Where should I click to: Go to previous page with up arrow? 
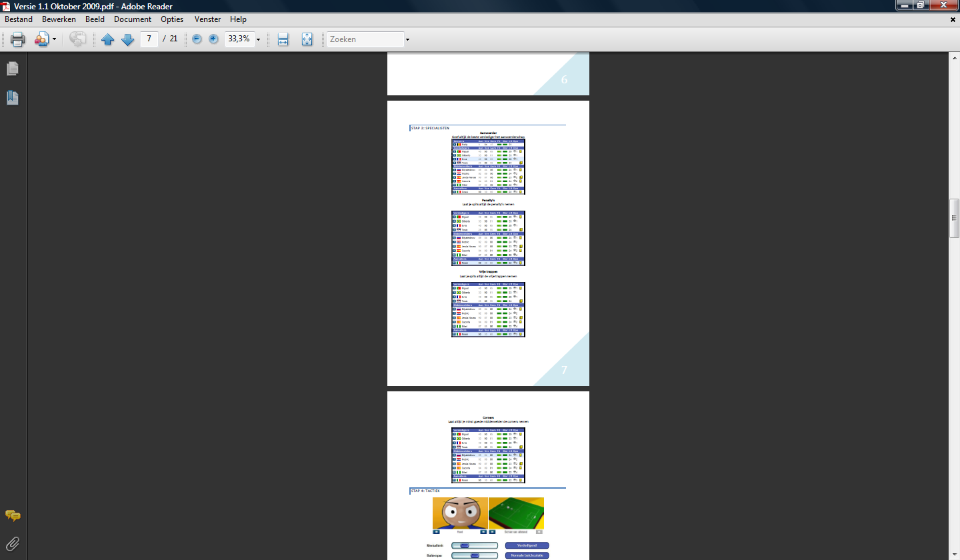click(108, 39)
